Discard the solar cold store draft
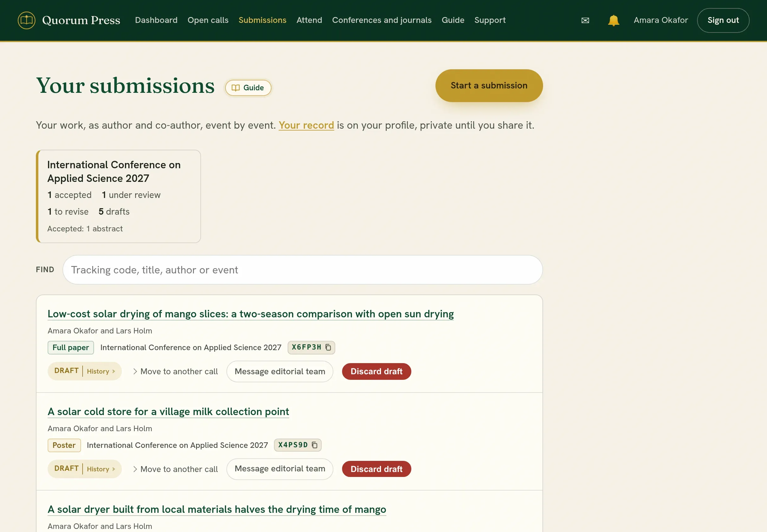Viewport: 767px width, 532px height. coord(376,469)
